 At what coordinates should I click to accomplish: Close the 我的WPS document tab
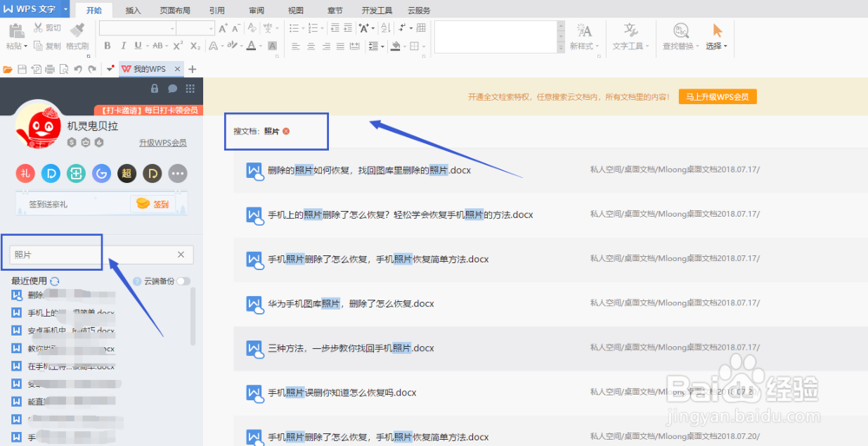pyautogui.click(x=177, y=69)
